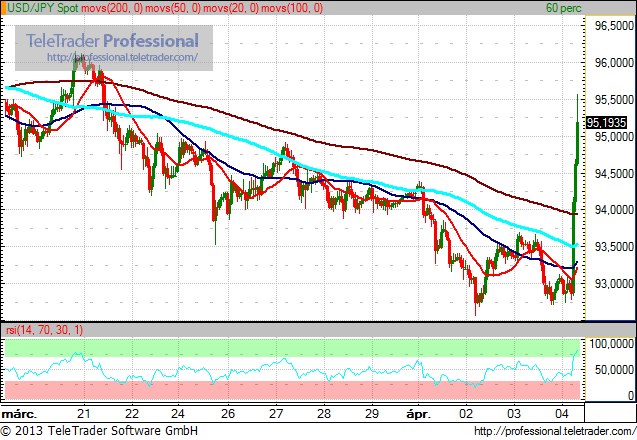Click the 60 perc timeframe label
The width and height of the screenshot is (637, 440).
563,8
